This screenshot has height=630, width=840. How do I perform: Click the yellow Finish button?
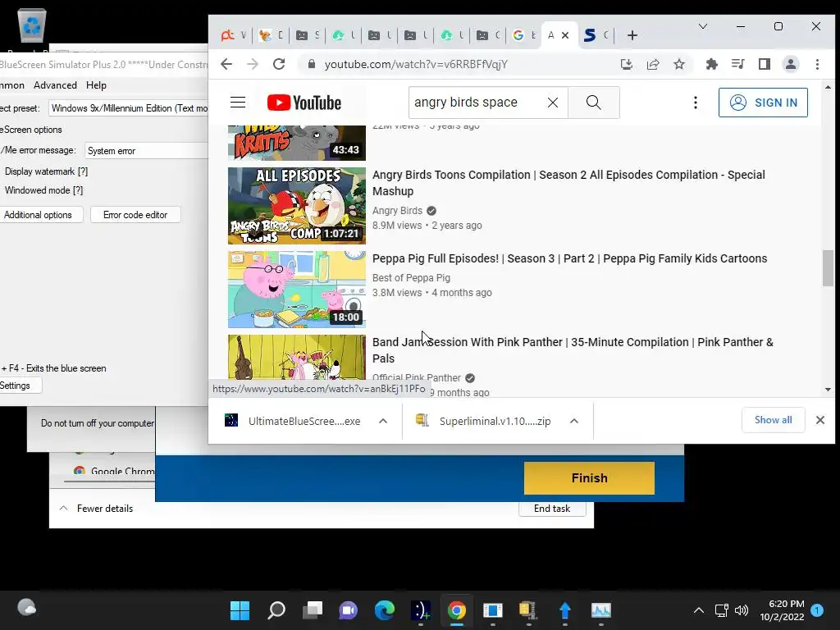tap(589, 478)
